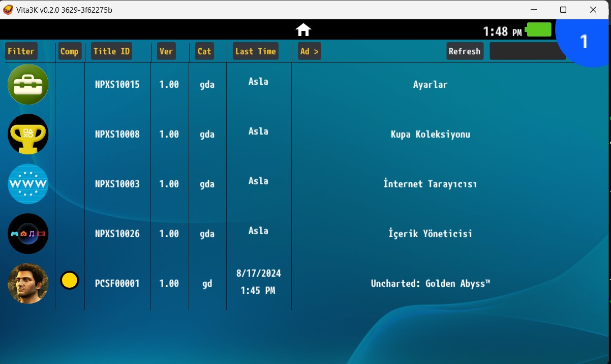Screen dimensions: 611x364
Task: Click title ID NPXS10026
Action: [x=117, y=234]
